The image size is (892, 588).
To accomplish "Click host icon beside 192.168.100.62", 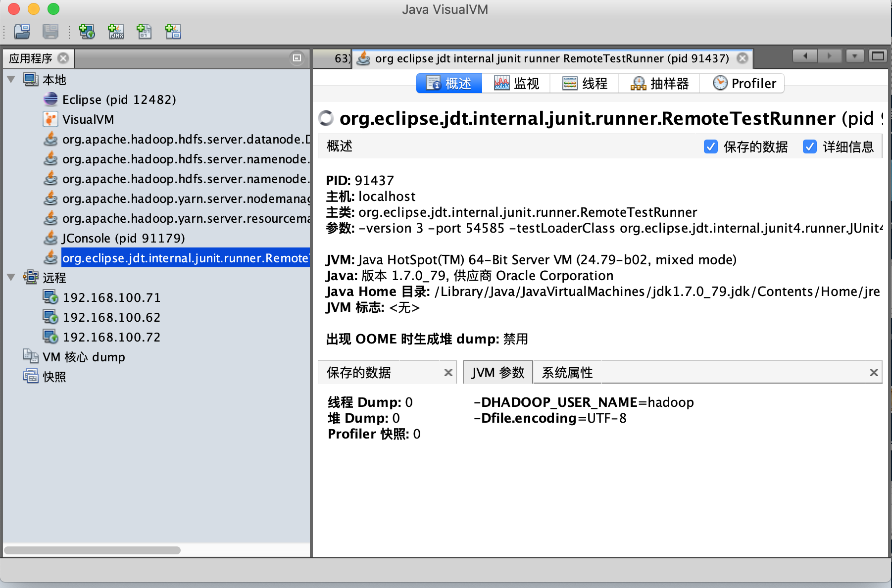I will coord(50,317).
